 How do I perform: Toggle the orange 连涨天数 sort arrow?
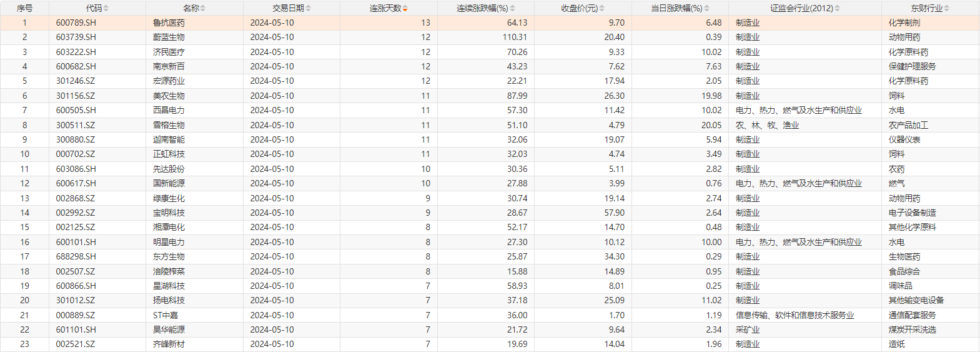tap(405, 8)
